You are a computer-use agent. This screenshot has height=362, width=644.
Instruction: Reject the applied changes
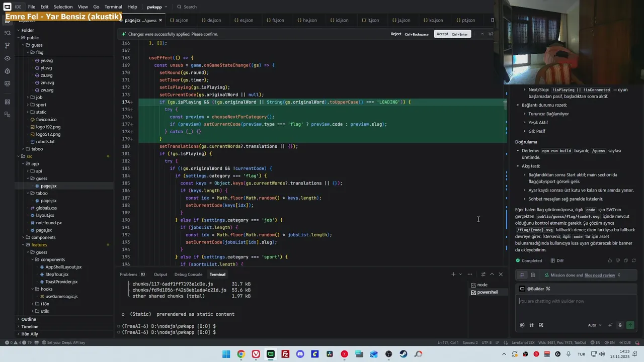(410, 34)
